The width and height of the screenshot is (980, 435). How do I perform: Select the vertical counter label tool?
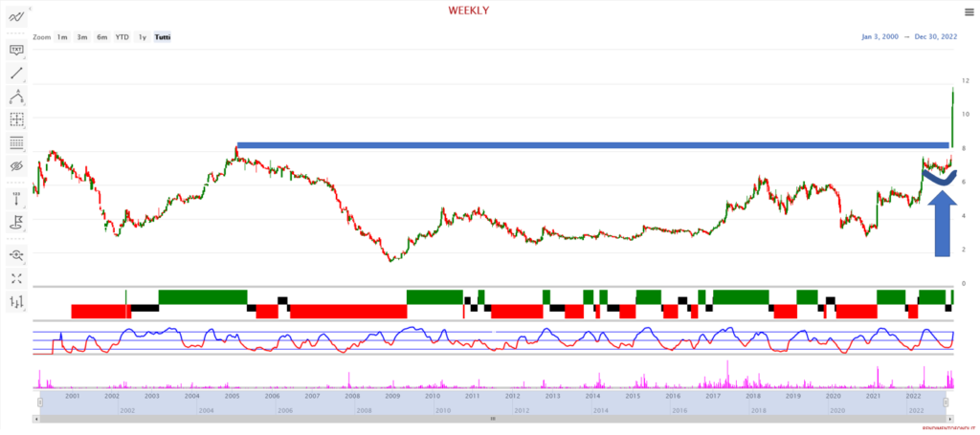click(x=16, y=199)
